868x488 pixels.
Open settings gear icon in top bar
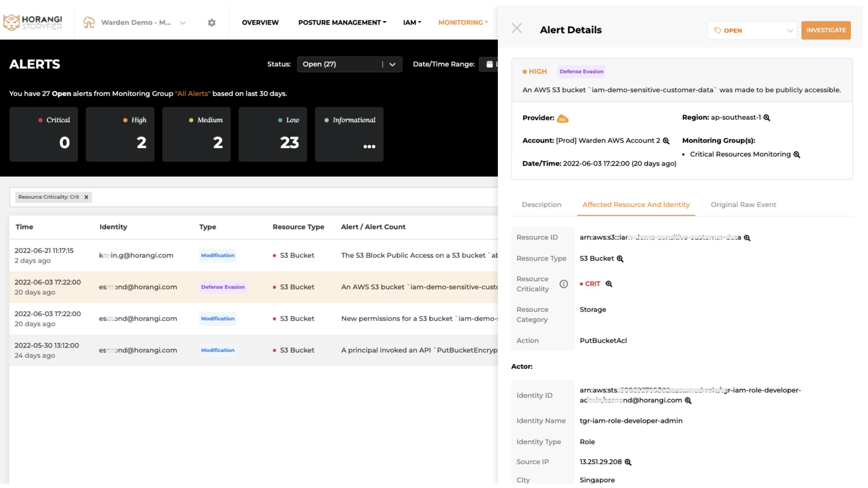(x=212, y=23)
